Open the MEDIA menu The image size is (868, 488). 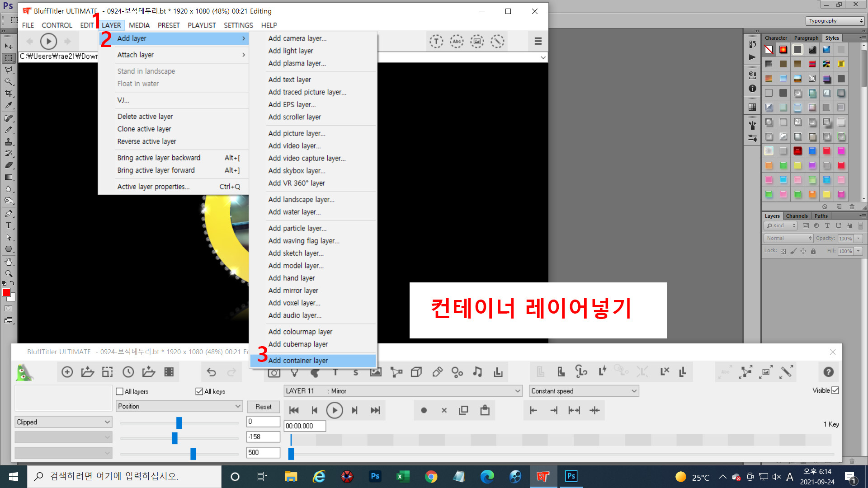[x=139, y=25]
